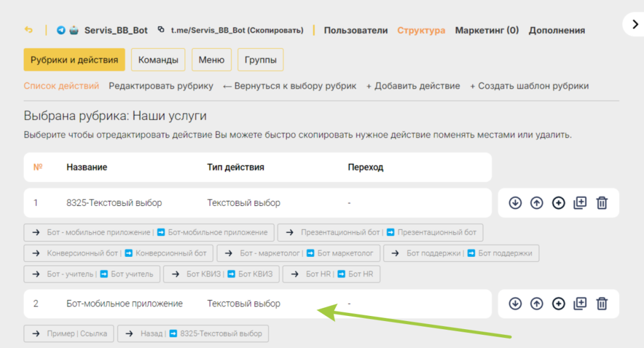Click the Пример | Ссылка button
Viewport: 644px width, 348px height.
tap(69, 334)
